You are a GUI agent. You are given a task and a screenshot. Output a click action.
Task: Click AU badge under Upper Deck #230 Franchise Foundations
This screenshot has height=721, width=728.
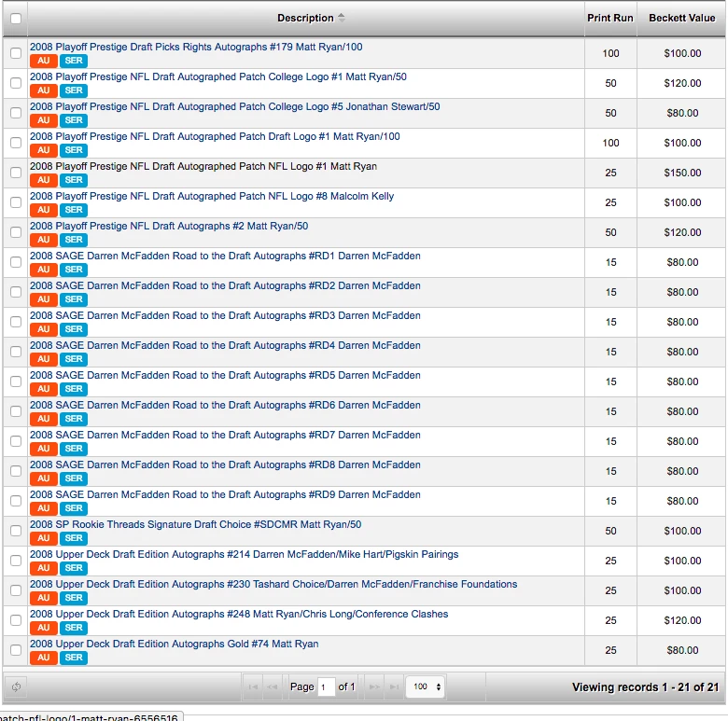[44, 598]
